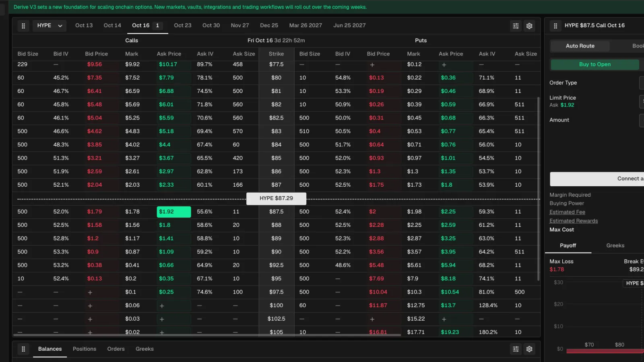This screenshot has width=644, height=362.
Task: Open the Balances panel filter sliders icon
Action: tap(516, 349)
